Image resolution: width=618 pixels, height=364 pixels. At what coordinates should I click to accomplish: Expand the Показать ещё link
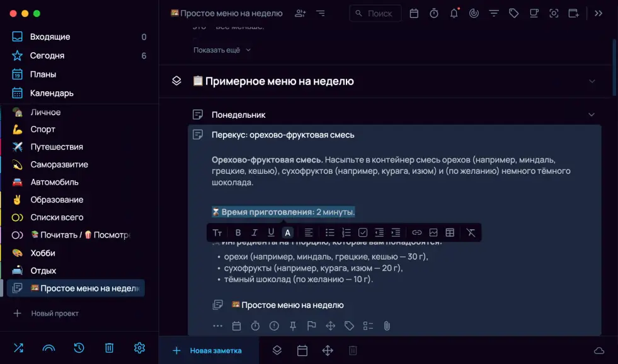[222, 50]
